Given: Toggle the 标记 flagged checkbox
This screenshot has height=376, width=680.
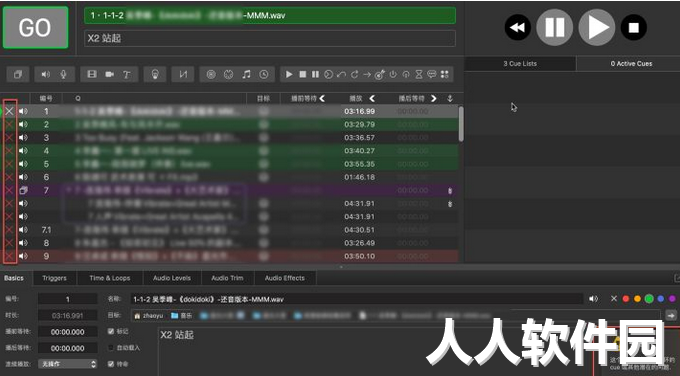Looking at the screenshot, I should 111,331.
